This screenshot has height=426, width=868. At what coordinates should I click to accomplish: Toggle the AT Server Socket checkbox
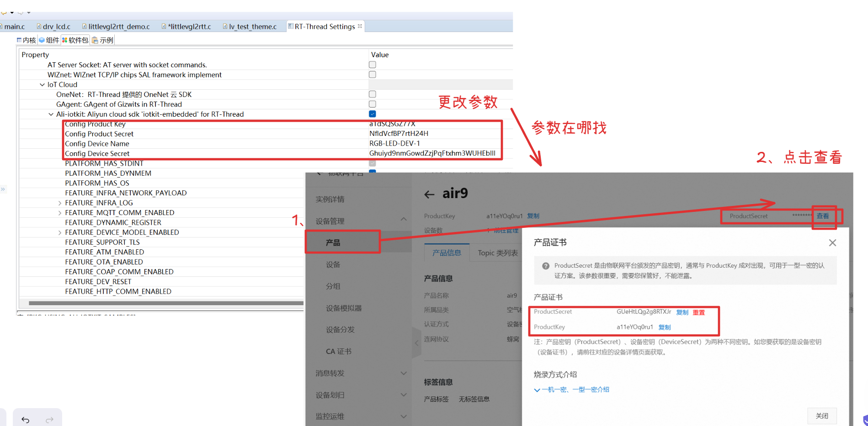(x=373, y=65)
